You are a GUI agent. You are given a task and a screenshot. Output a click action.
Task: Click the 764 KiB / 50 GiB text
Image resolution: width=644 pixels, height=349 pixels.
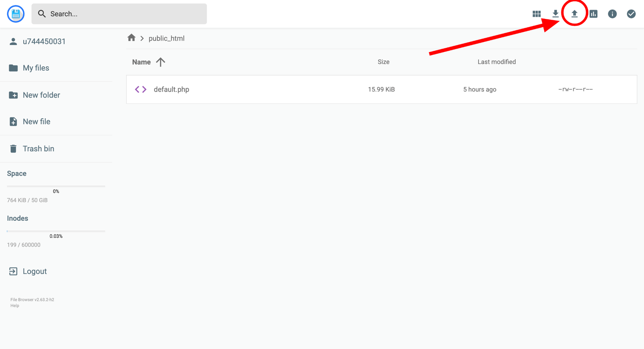pos(27,200)
